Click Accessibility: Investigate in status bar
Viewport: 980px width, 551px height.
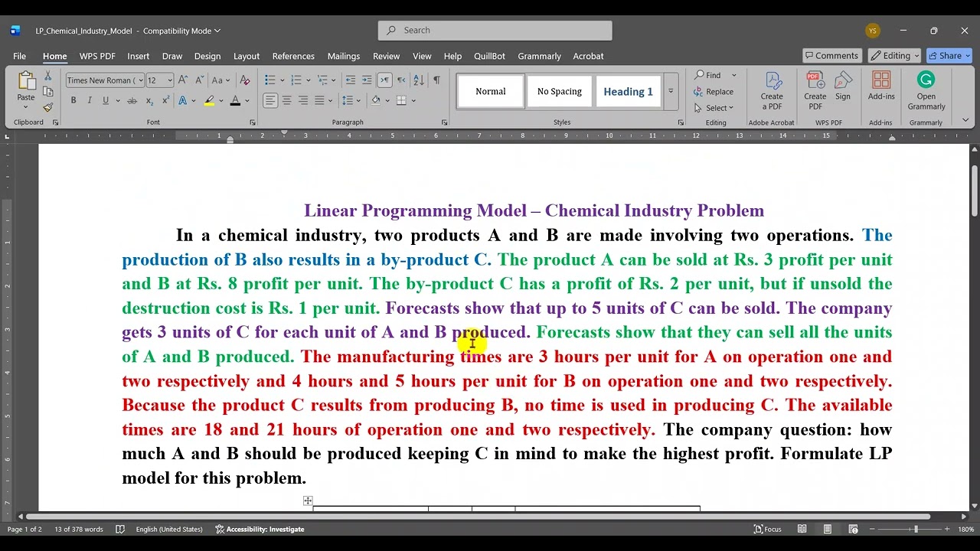point(260,529)
